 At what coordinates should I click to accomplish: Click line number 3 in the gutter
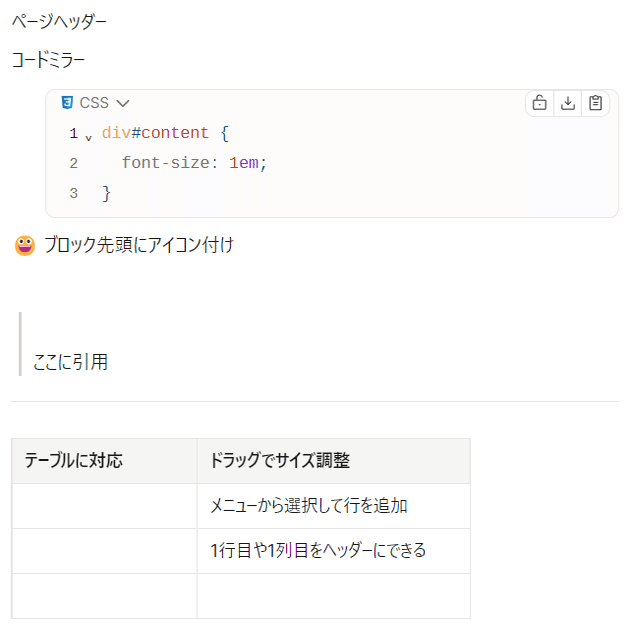click(x=74, y=194)
